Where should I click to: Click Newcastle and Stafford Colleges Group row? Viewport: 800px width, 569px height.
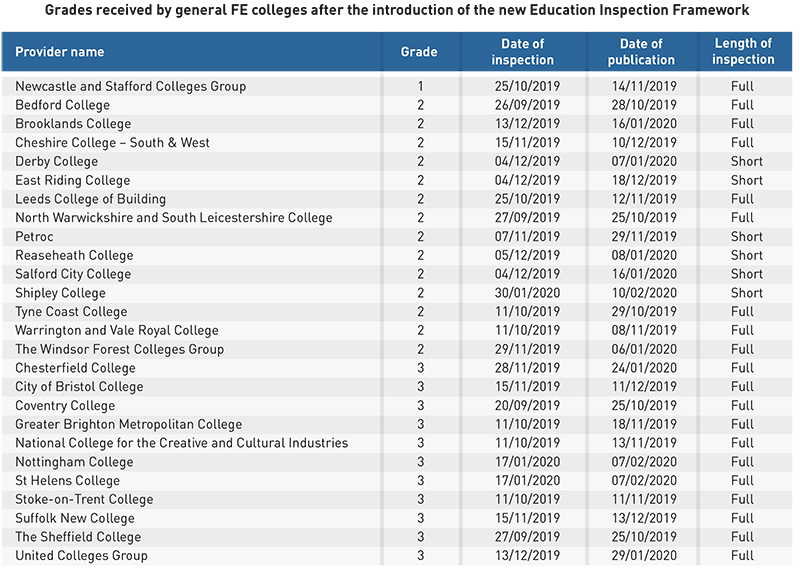click(x=396, y=86)
